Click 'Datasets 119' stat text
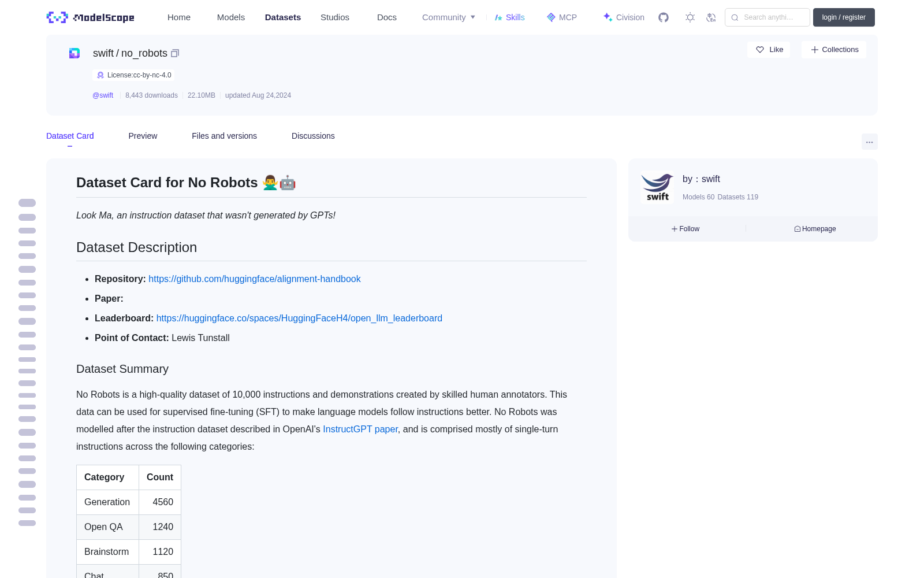The height and width of the screenshot is (578, 924). pyautogui.click(x=738, y=197)
